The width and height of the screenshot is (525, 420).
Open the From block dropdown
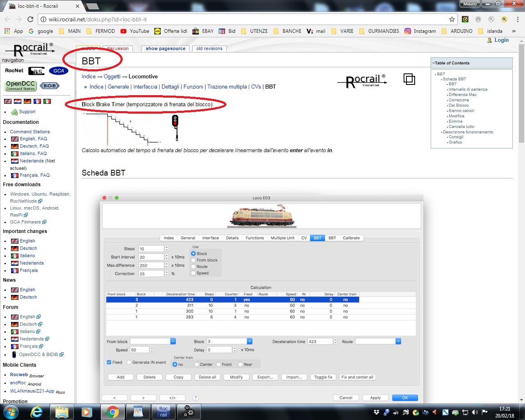(x=173, y=341)
